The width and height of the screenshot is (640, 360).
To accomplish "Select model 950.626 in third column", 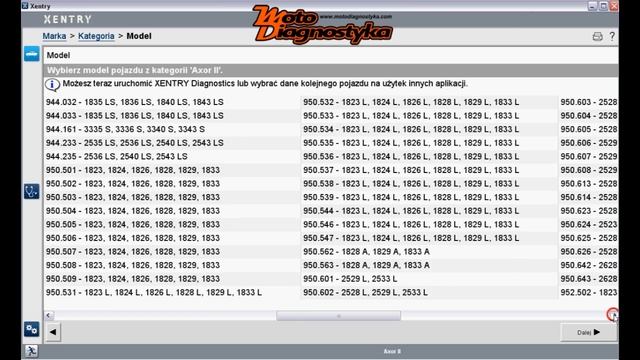I will [x=588, y=251].
